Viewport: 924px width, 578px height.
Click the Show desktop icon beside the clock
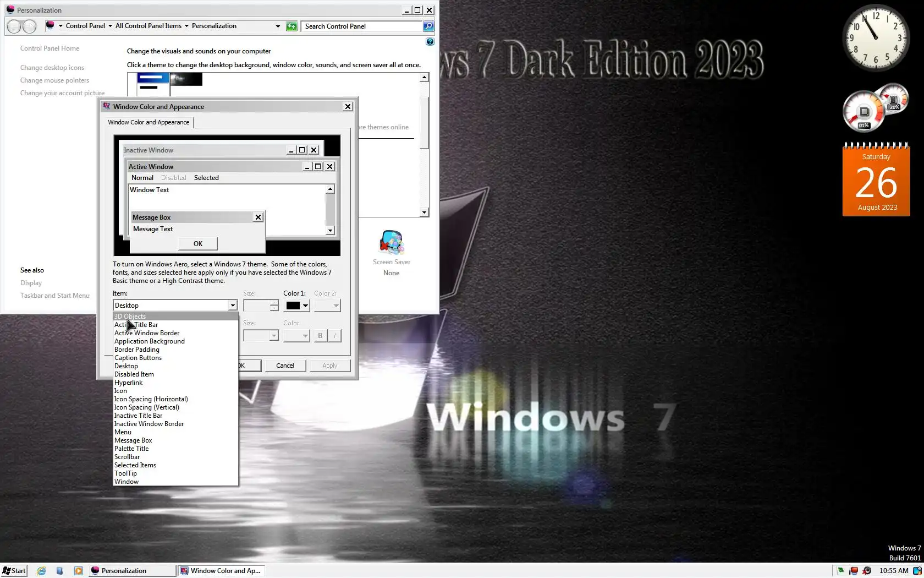pos(917,571)
